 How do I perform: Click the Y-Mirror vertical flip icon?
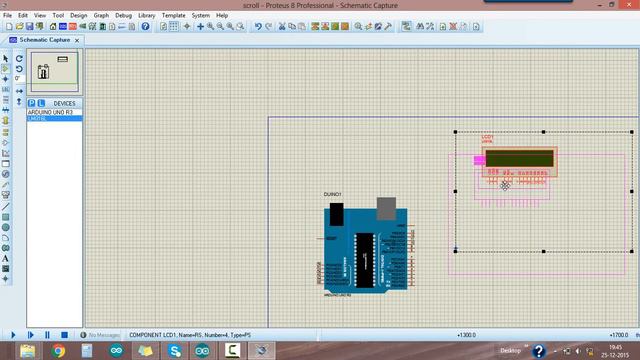click(19, 101)
